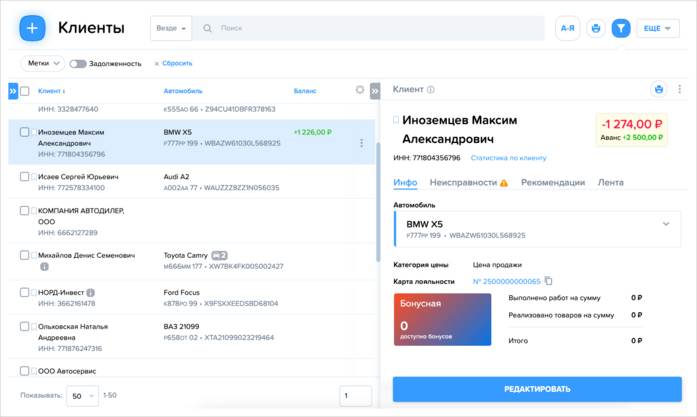Image resolution: width=697 pixels, height=417 pixels.
Task: Collapse list with left blue double-arrow
Action: point(13,91)
